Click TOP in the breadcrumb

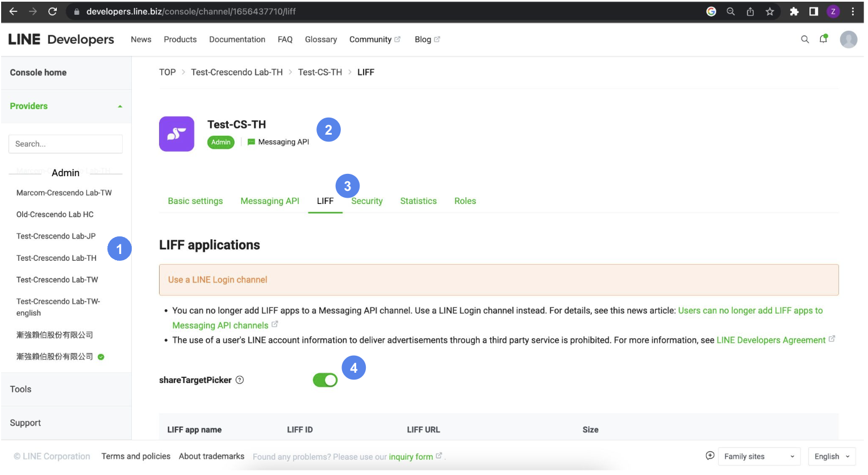click(168, 72)
